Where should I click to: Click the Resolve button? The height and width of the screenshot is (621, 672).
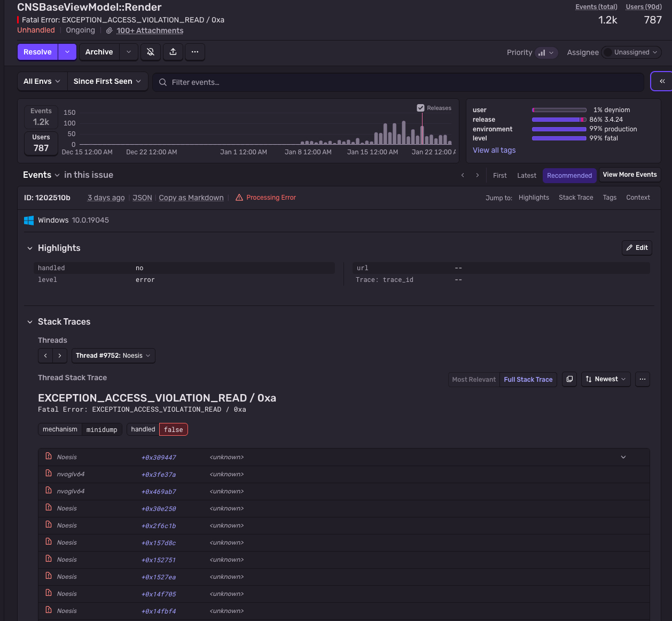pyautogui.click(x=38, y=52)
